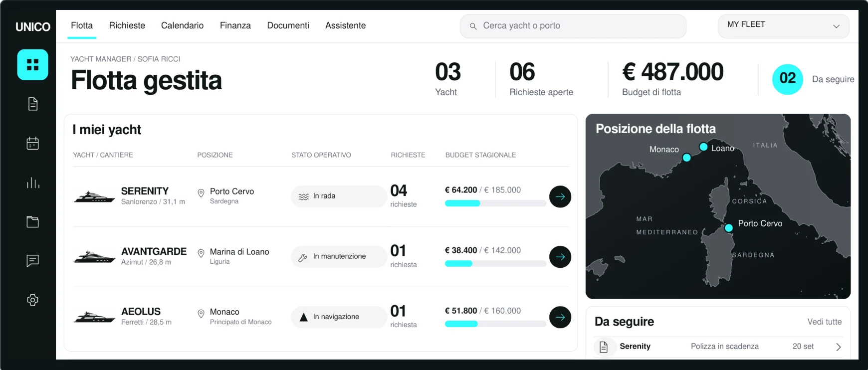Click the € 487.000 fleet budget figure
868x370 pixels.
(673, 72)
